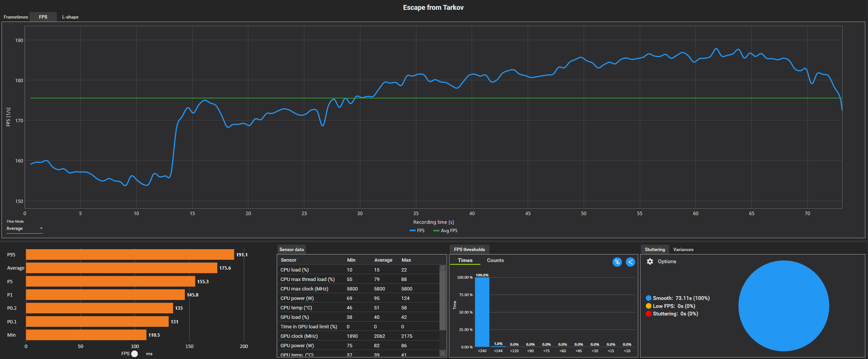The image size is (868, 359).
Task: Click the Stuttering: 0s (0%) legend text
Action: pos(676,314)
